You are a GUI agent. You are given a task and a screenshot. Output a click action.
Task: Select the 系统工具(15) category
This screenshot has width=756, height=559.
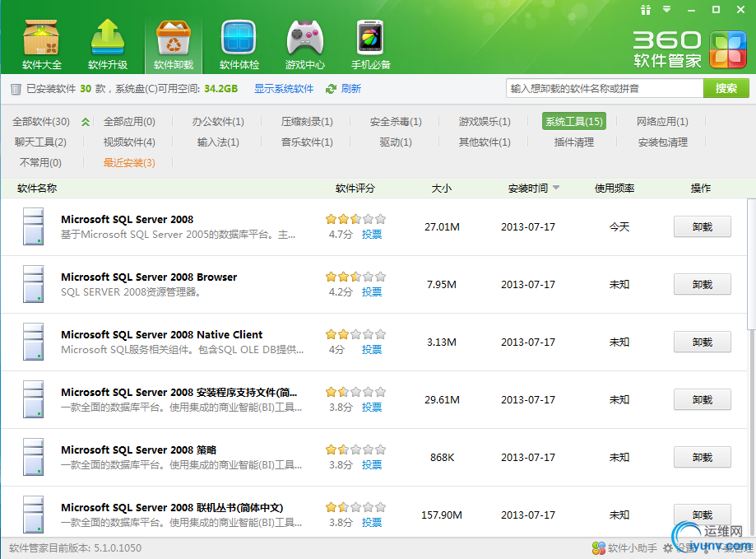573,122
